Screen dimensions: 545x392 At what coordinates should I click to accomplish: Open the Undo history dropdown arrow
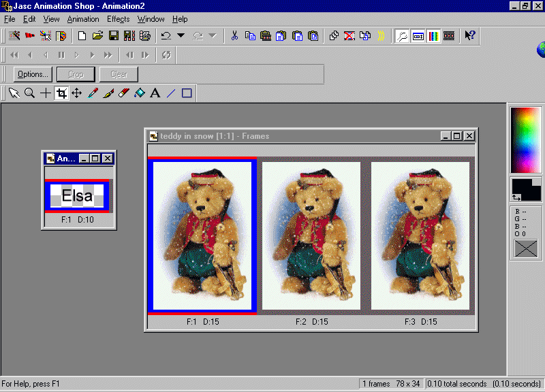click(x=181, y=35)
